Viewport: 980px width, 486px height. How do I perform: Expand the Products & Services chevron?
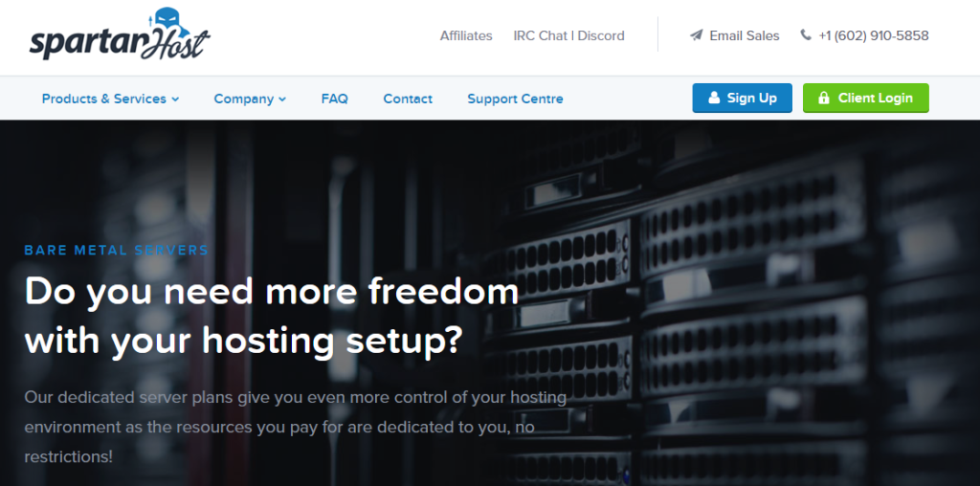pyautogui.click(x=176, y=99)
